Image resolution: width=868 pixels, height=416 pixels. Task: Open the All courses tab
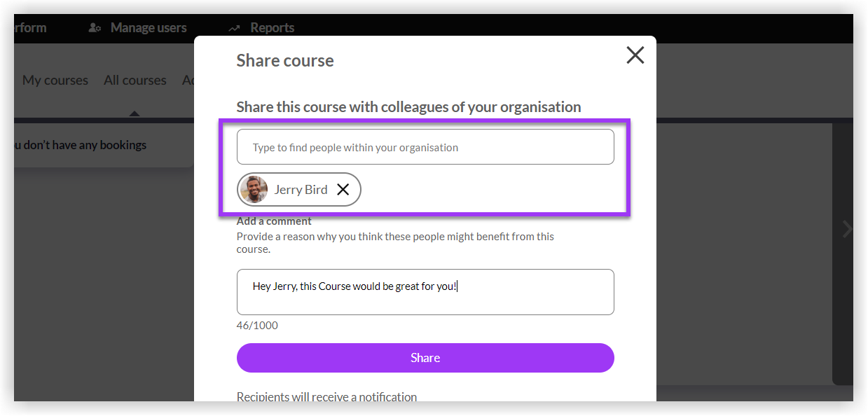(135, 80)
